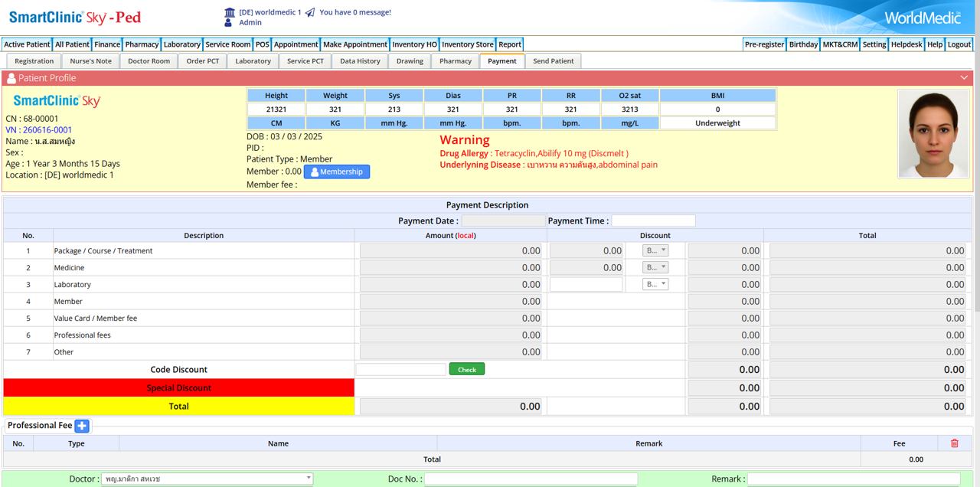The width and height of the screenshot is (980, 487).
Task: Switch to the Registration tab
Action: click(x=34, y=61)
